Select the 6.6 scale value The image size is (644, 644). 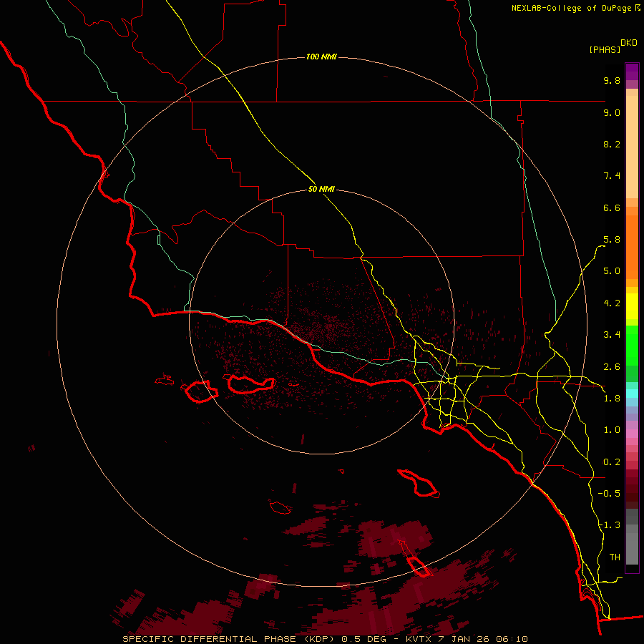[x=612, y=208]
